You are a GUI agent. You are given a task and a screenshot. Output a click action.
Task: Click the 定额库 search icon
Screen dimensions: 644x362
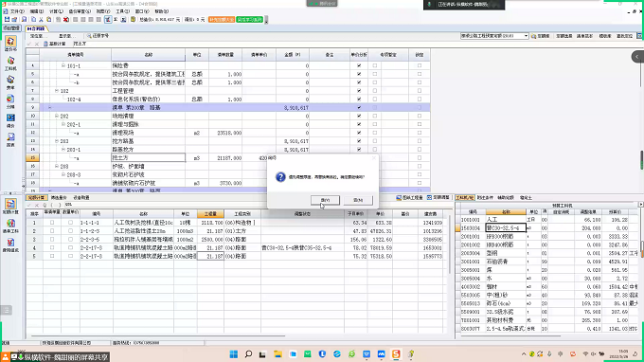[533, 36]
